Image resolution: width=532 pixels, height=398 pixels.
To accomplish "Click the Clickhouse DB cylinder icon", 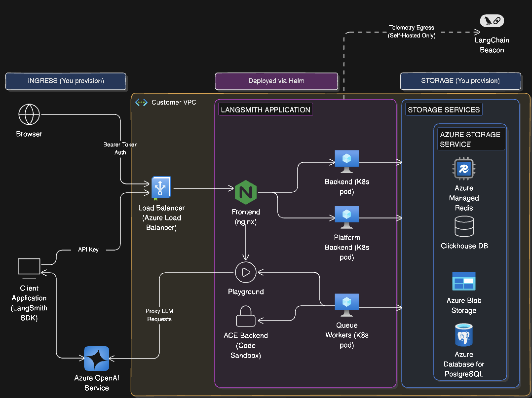I will pos(464,226).
